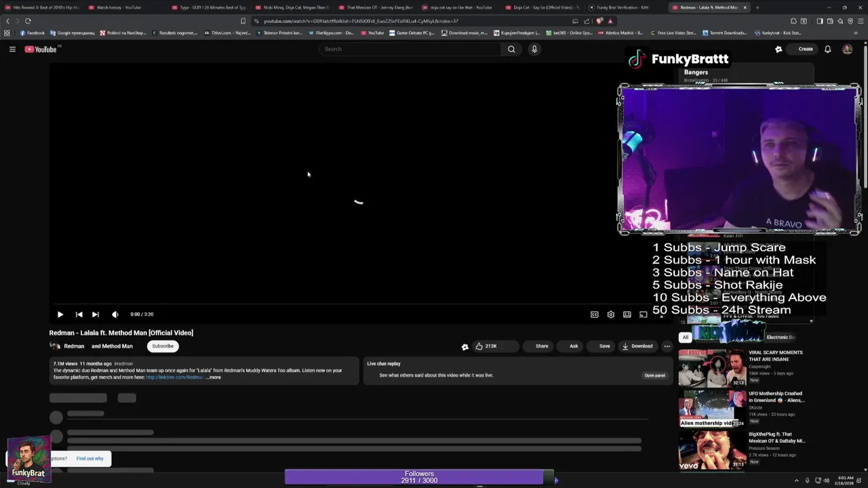This screenshot has height=488, width=868.
Task: Open the more actions three-dot menu
Action: point(667,346)
